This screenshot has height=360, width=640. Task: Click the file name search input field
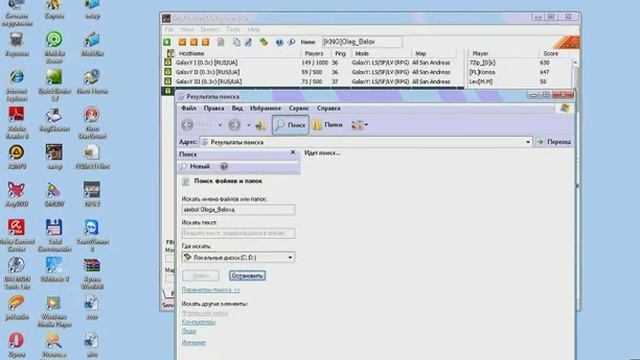click(238, 210)
